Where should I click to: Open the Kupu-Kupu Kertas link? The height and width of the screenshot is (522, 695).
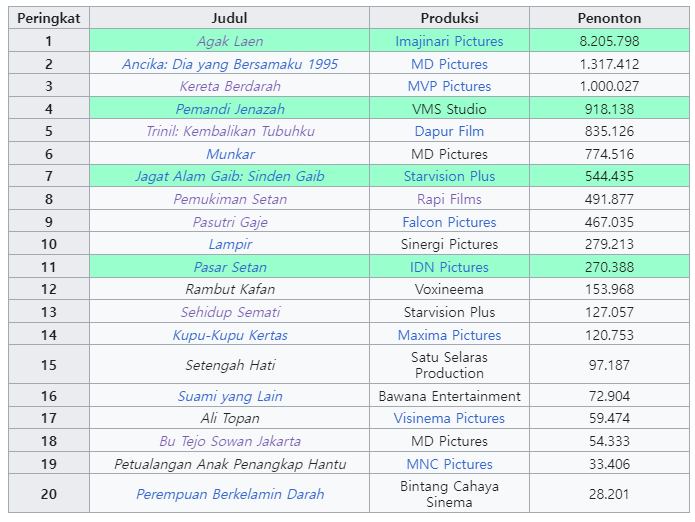coord(230,335)
